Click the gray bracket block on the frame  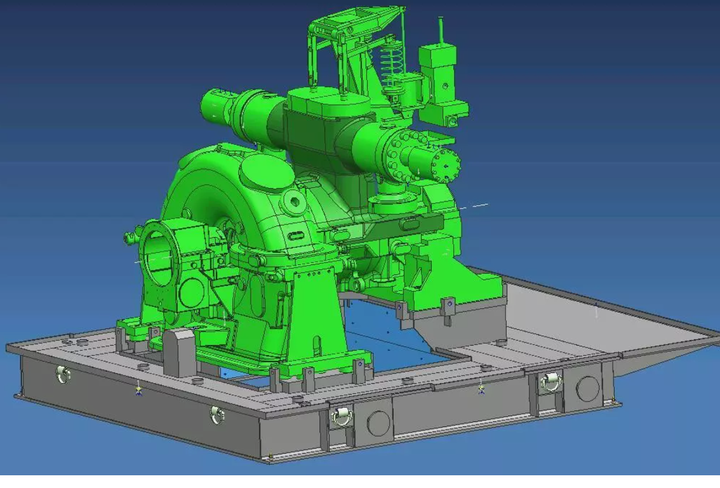pos(179,352)
